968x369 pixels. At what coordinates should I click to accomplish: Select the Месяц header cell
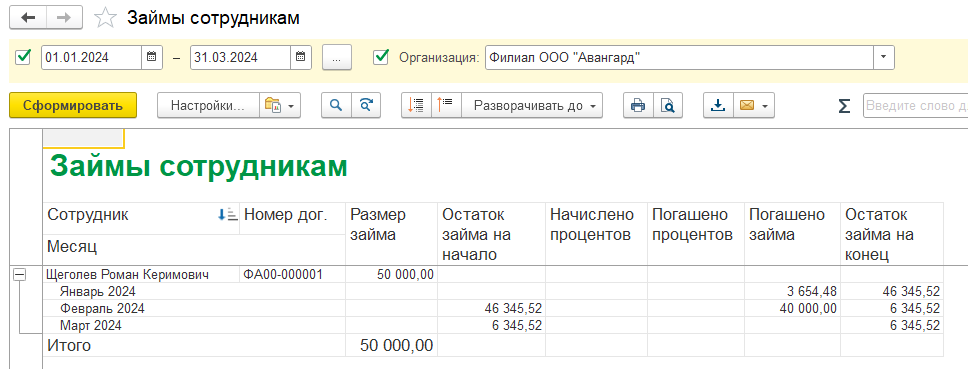click(x=194, y=251)
